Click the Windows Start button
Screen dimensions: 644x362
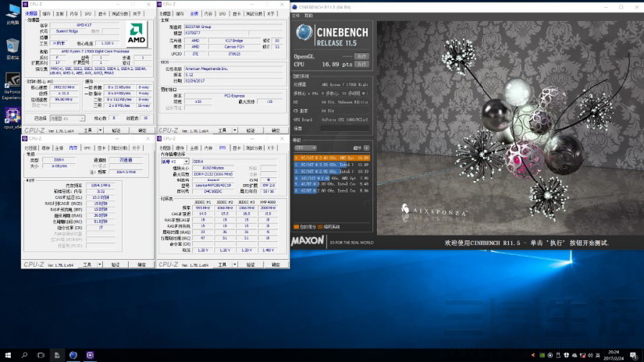[x=7, y=355]
